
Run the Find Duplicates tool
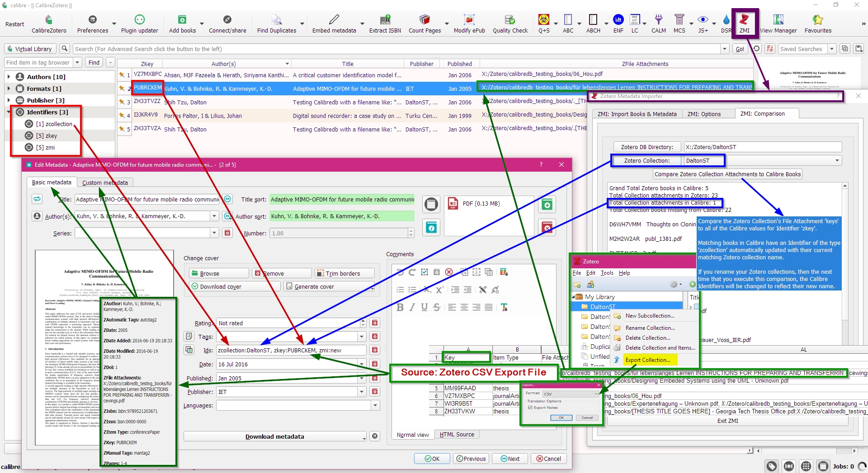[x=277, y=24]
